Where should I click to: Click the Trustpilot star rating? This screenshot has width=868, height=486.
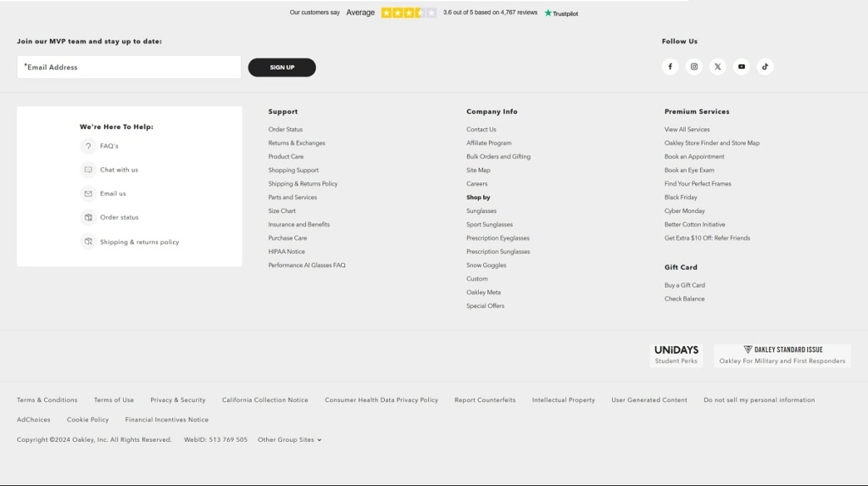tap(409, 13)
